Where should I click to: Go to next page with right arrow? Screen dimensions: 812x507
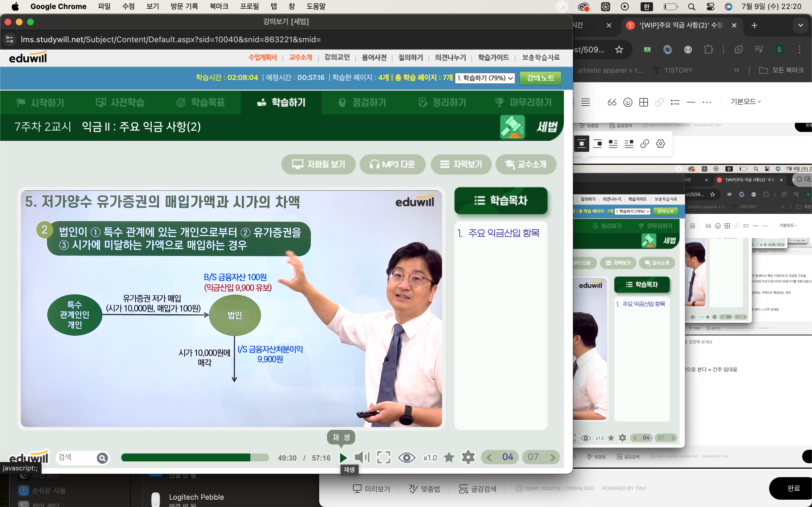552,457
